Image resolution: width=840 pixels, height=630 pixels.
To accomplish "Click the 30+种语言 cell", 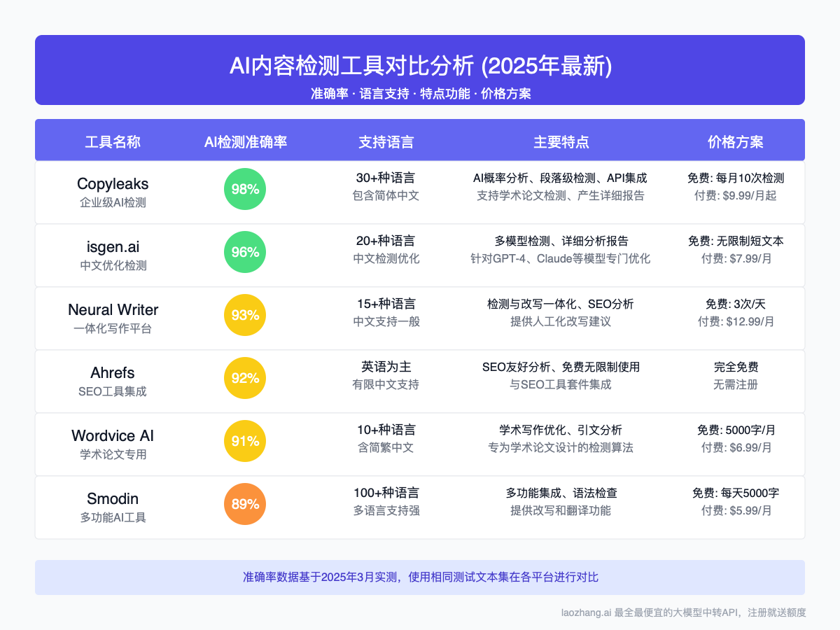I will [x=386, y=178].
